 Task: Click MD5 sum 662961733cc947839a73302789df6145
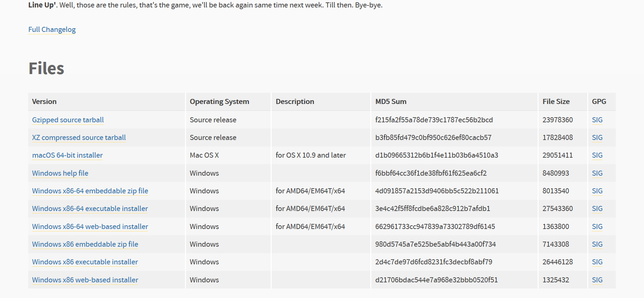[435, 227]
